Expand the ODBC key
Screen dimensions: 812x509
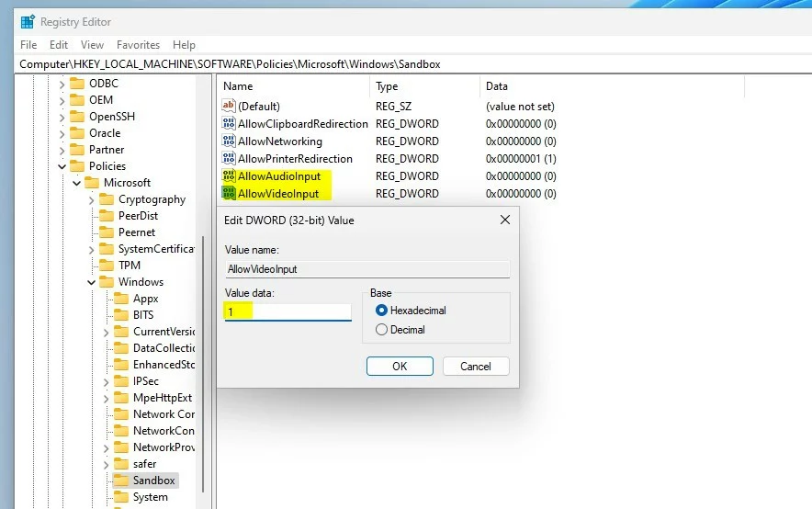tap(62, 84)
